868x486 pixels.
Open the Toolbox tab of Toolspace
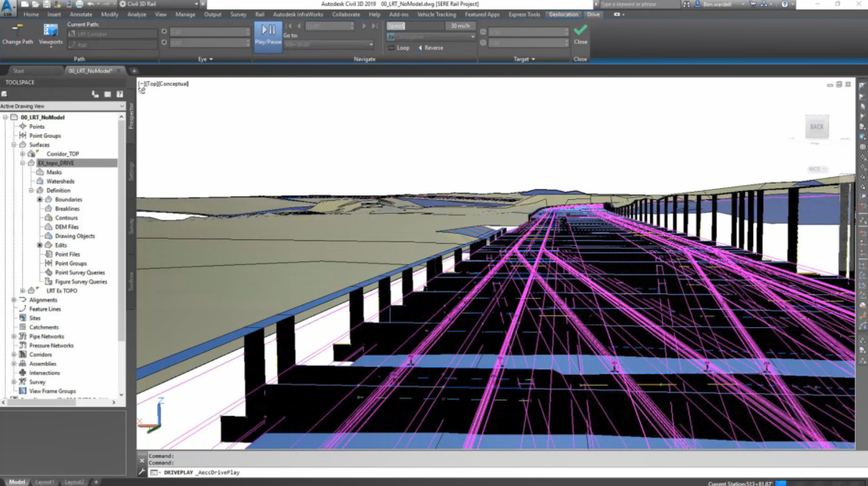point(131,281)
